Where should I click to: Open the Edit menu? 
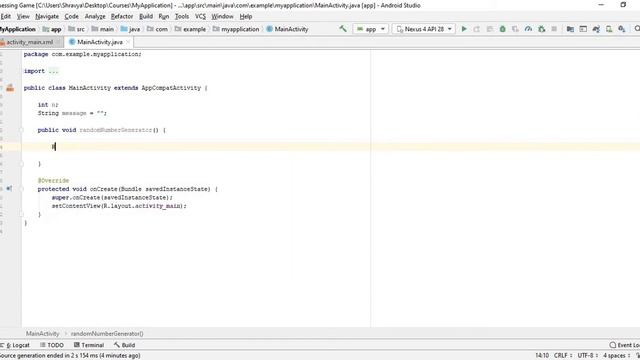click(5, 16)
